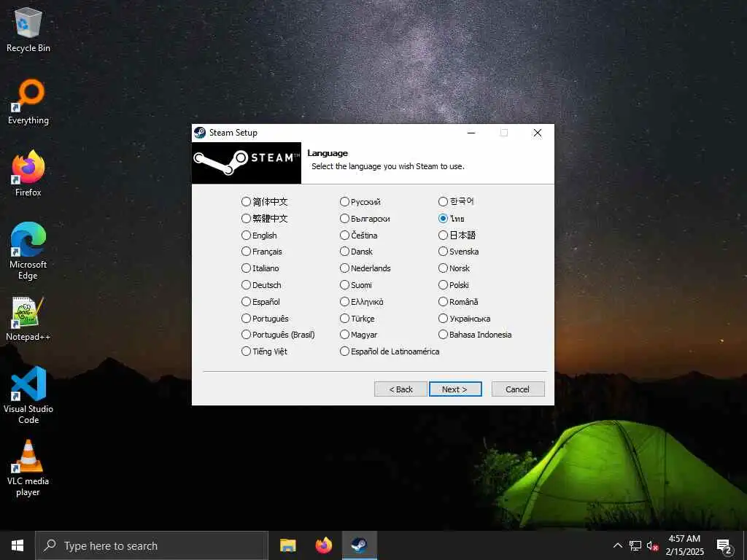The image size is (747, 560).
Task: Pick Suomi as the language
Action: point(356,285)
